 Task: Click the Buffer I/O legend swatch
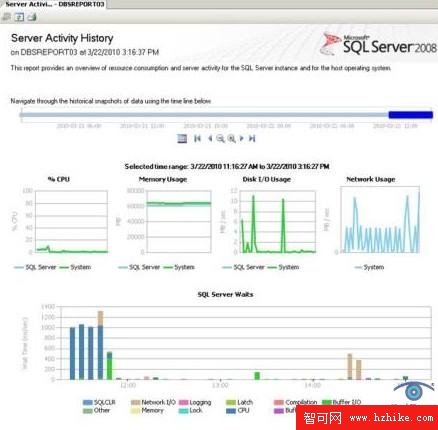point(326,402)
